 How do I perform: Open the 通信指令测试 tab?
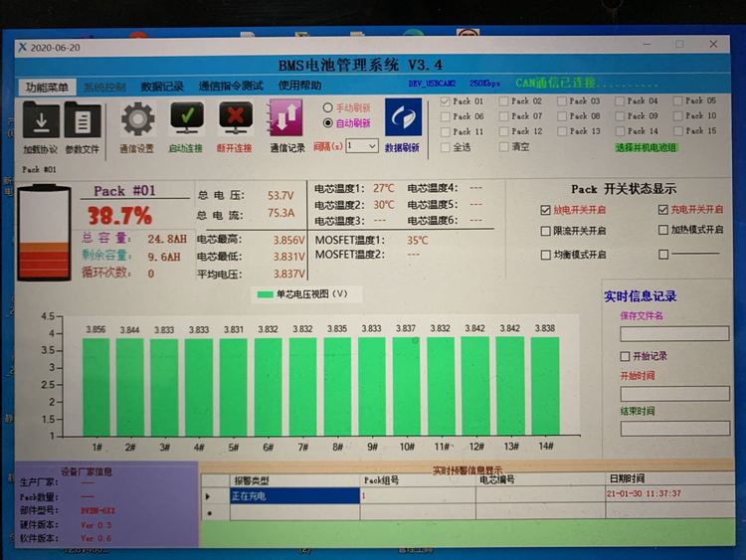231,87
